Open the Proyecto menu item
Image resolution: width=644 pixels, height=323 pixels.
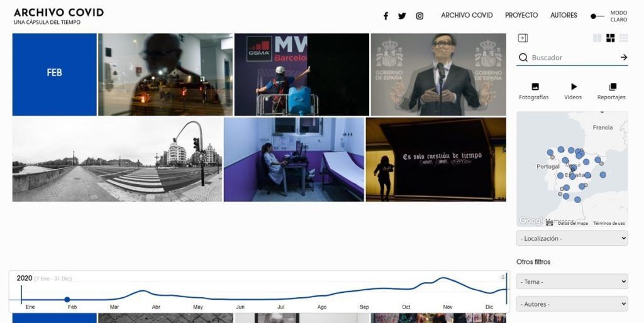521,15
